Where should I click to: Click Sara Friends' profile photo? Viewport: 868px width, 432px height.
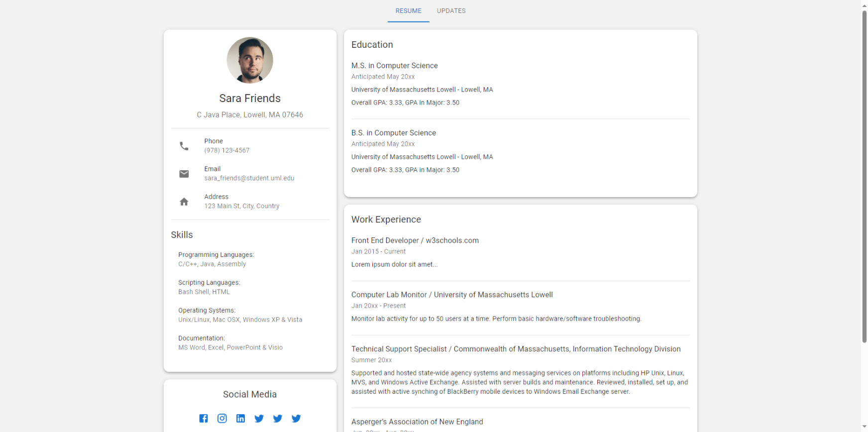250,60
